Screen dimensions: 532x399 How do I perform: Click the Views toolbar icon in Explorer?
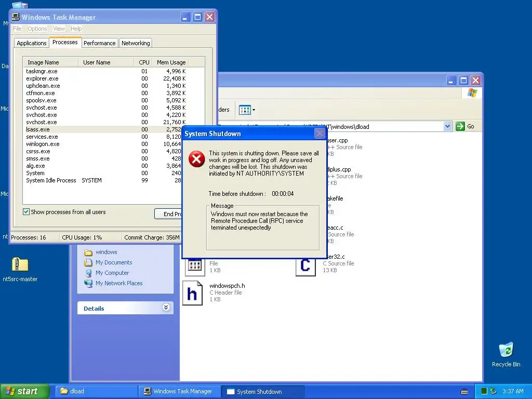pyautogui.click(x=245, y=110)
